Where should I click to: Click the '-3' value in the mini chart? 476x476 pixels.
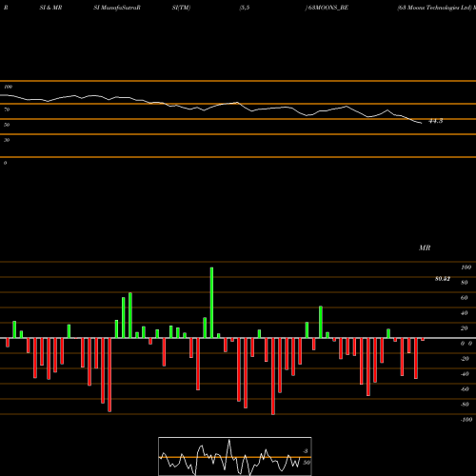pyautogui.click(x=305, y=451)
